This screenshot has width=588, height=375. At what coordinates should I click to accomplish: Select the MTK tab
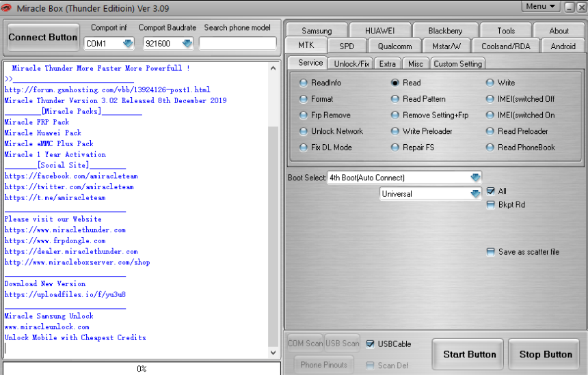306,45
